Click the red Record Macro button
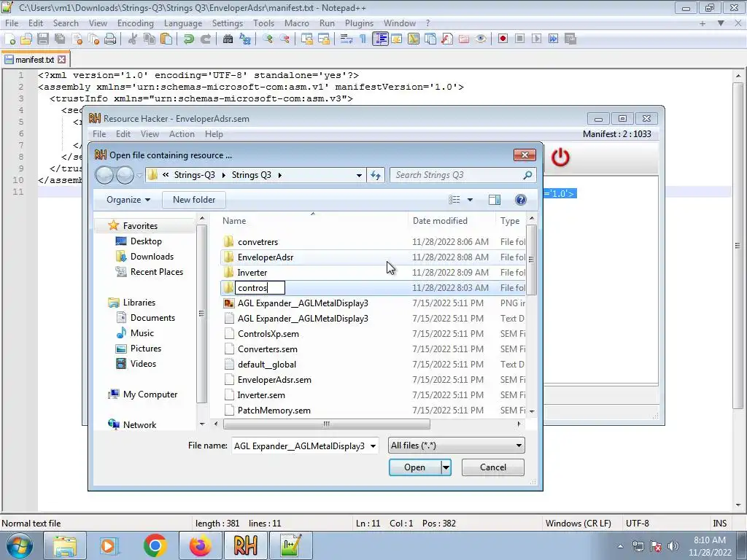The width and height of the screenshot is (747, 560). 503,39
